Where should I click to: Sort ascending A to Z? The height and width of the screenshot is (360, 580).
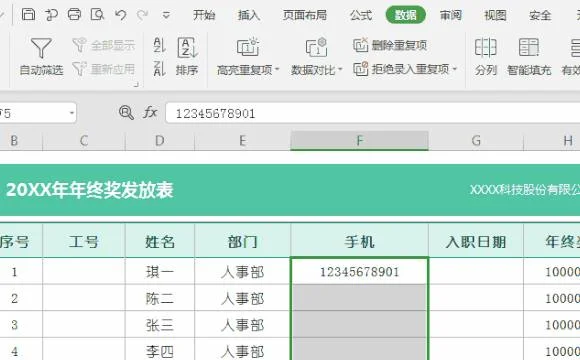[x=159, y=45]
